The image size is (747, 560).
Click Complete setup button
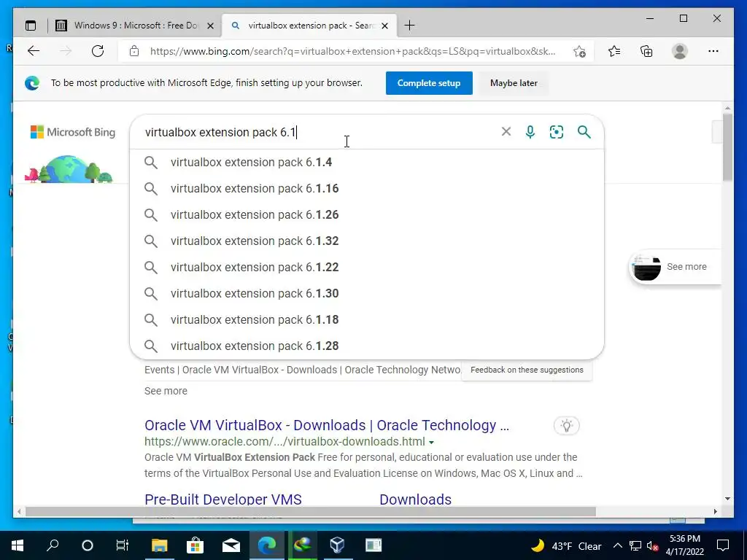[429, 83]
